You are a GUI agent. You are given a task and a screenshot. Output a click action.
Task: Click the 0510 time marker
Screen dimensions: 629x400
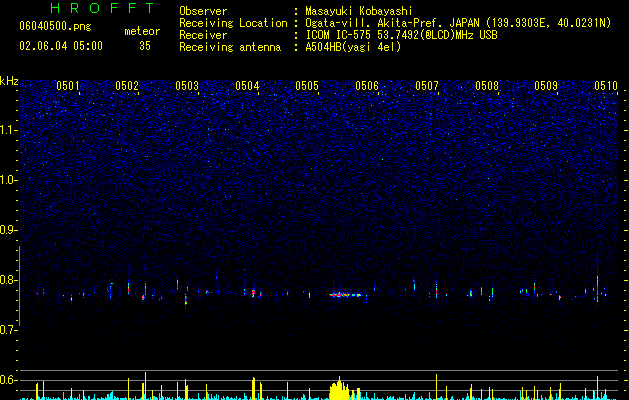[x=606, y=86]
